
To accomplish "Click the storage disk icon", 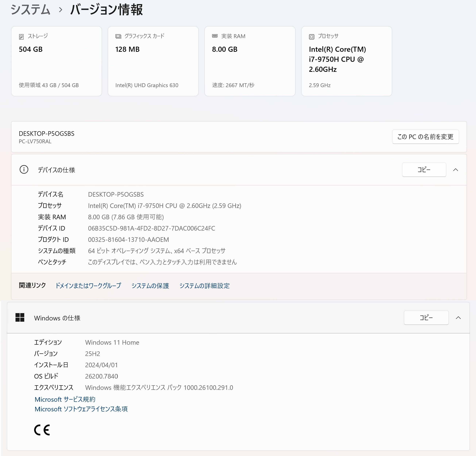I will pos(21,37).
